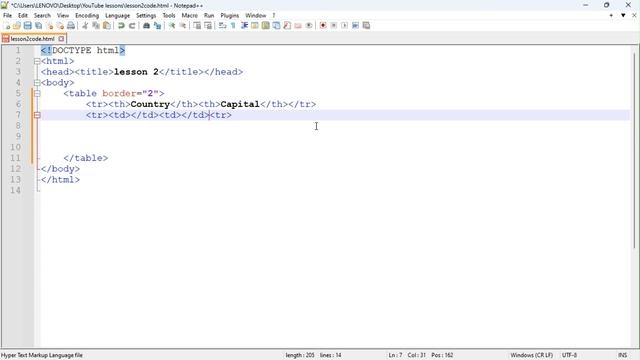Click the Open file toolbar icon
640x360 pixels.
17,26
